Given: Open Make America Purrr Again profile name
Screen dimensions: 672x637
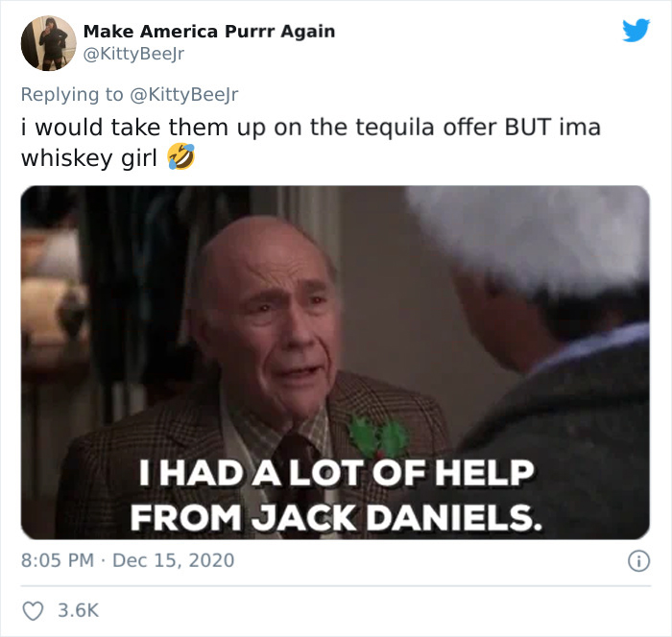Looking at the screenshot, I should click(x=209, y=32).
